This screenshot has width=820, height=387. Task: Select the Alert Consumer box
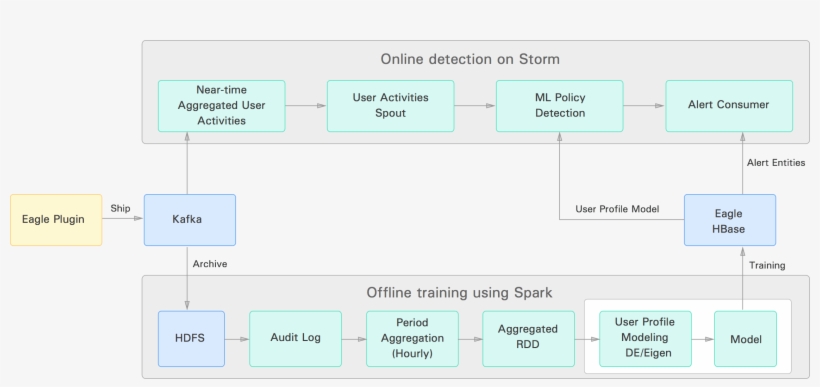click(729, 106)
